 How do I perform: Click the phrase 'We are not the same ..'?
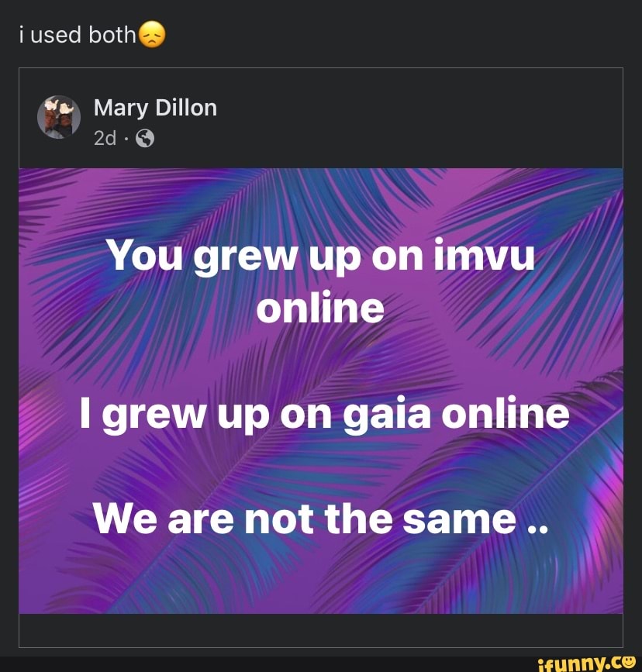click(x=321, y=519)
